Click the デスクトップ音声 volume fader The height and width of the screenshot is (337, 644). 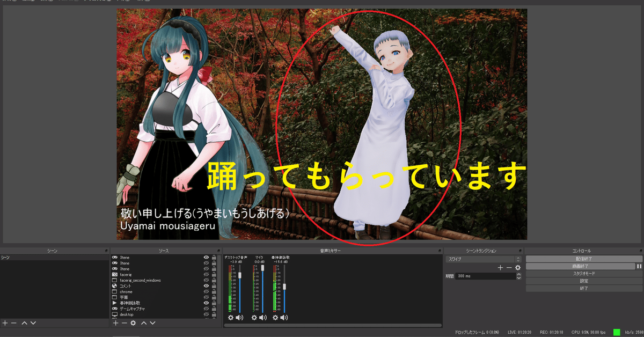(240, 275)
